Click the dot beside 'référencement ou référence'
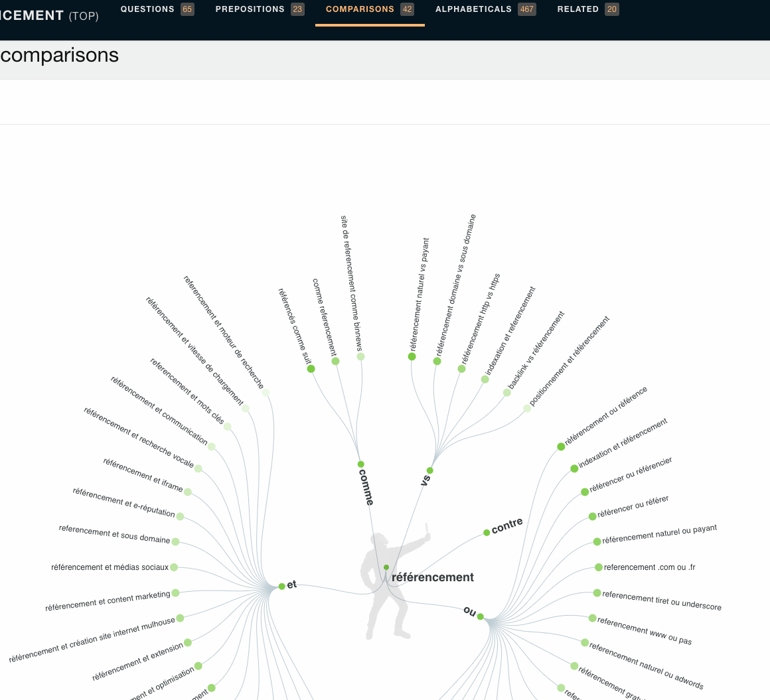Image resolution: width=770 pixels, height=700 pixels. (x=561, y=447)
